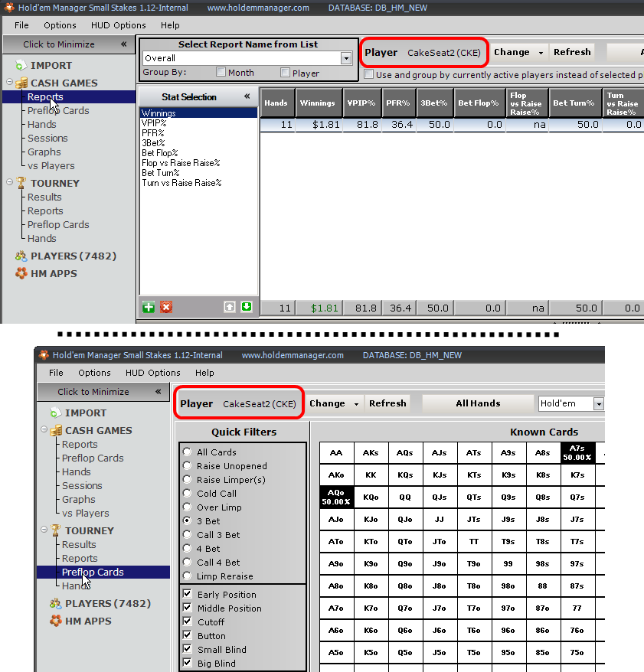The width and height of the screenshot is (644, 672).
Task: Click 3Bet% column header
Action: point(434,103)
